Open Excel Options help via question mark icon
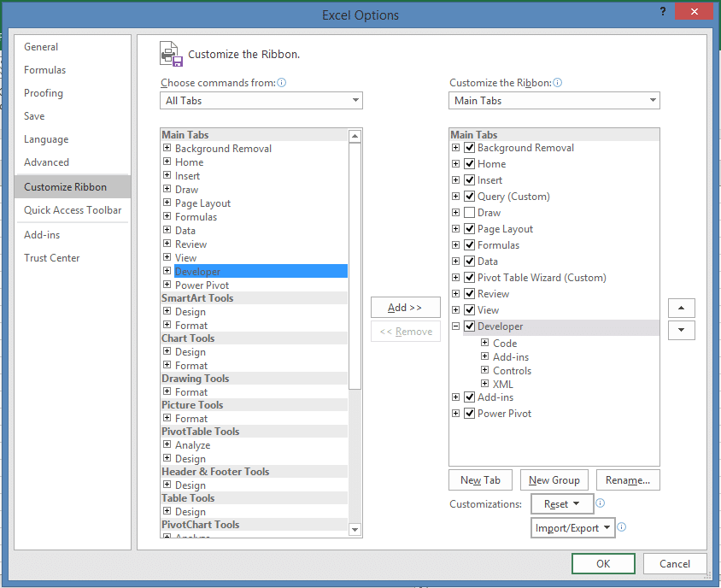 point(664,12)
